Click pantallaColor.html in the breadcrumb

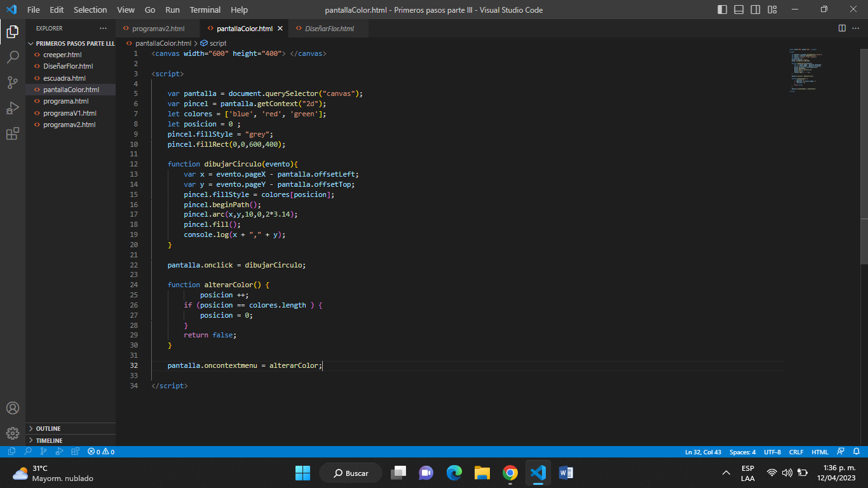pyautogui.click(x=163, y=43)
